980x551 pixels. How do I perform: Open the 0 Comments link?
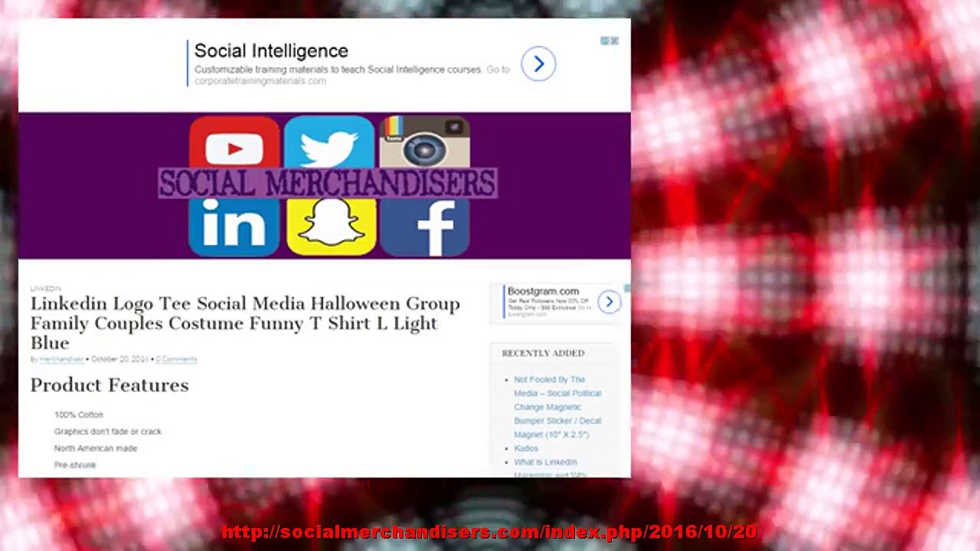click(176, 359)
